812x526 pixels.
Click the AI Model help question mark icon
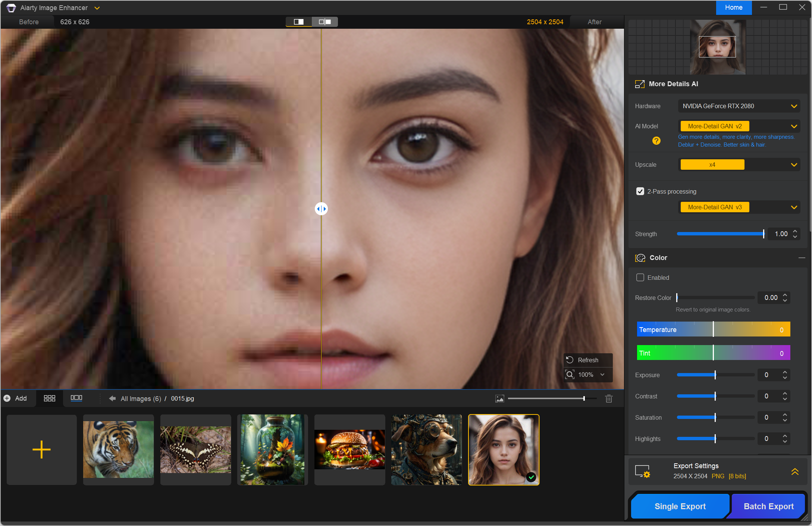tap(656, 141)
